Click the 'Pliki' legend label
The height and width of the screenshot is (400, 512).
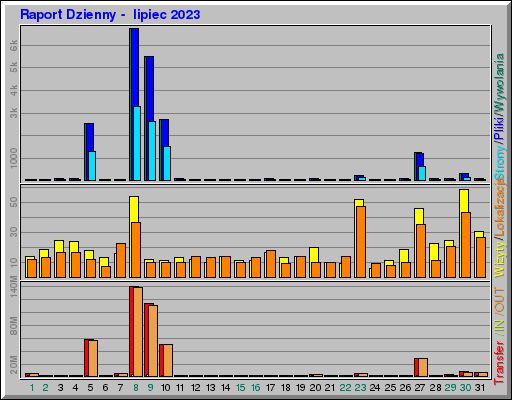(499, 128)
